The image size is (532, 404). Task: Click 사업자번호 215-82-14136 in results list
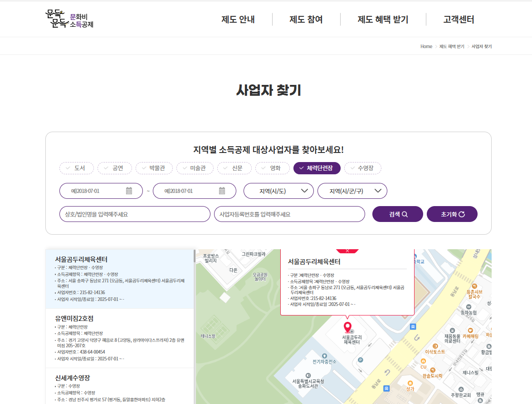coord(81,292)
